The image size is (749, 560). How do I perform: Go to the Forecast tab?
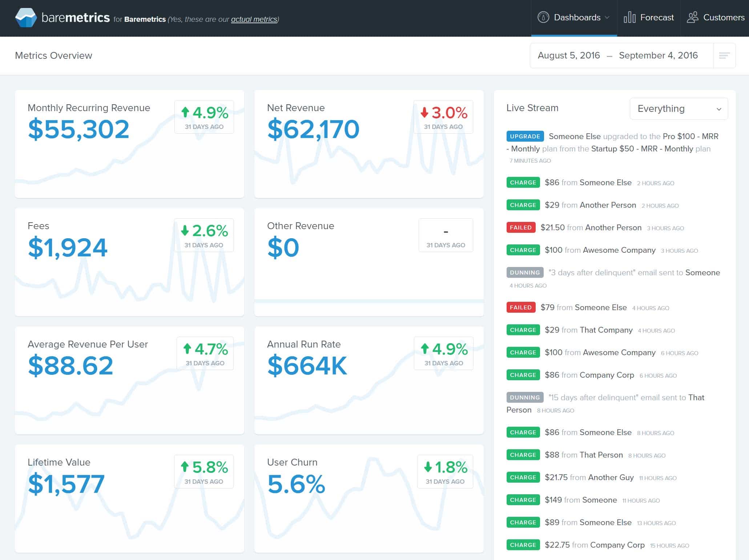click(649, 17)
